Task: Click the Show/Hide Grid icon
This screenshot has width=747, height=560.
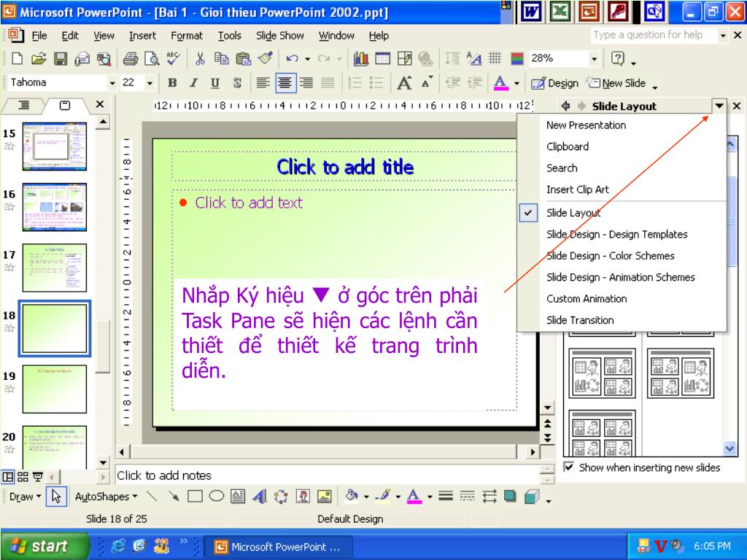Action: tap(495, 59)
